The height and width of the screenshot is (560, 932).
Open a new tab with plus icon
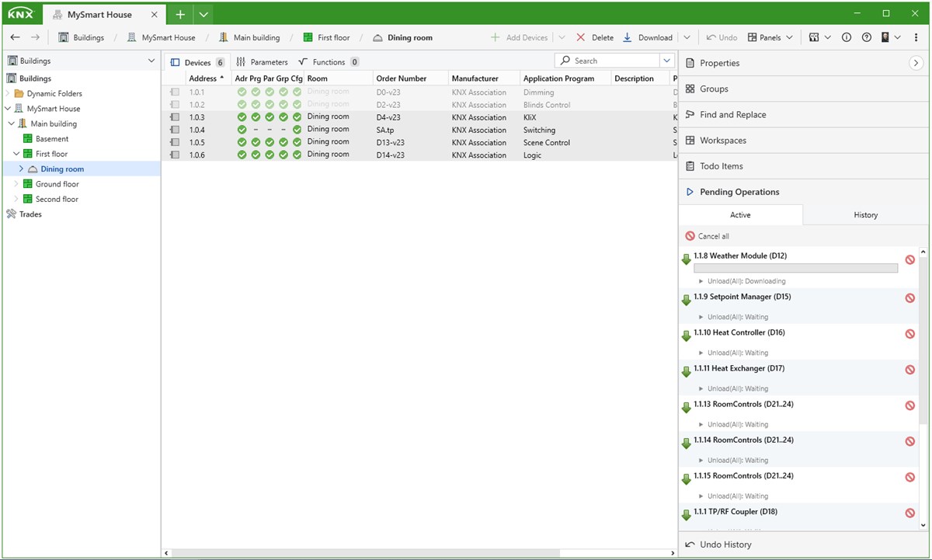click(x=180, y=14)
